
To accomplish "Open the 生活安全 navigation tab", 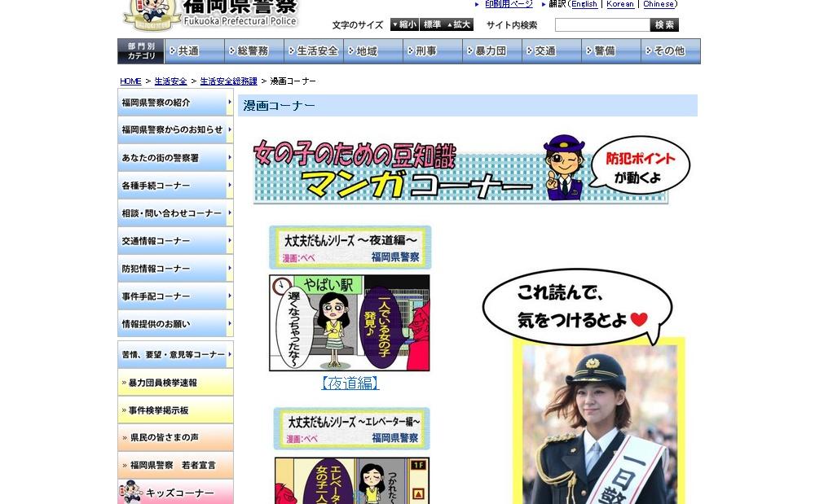I will point(314,51).
